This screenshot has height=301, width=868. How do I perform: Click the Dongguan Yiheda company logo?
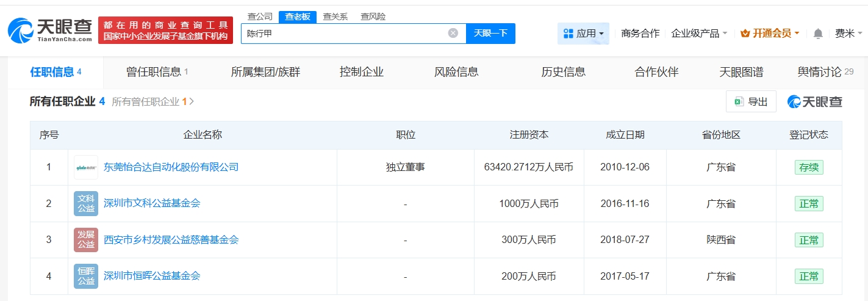(85, 167)
